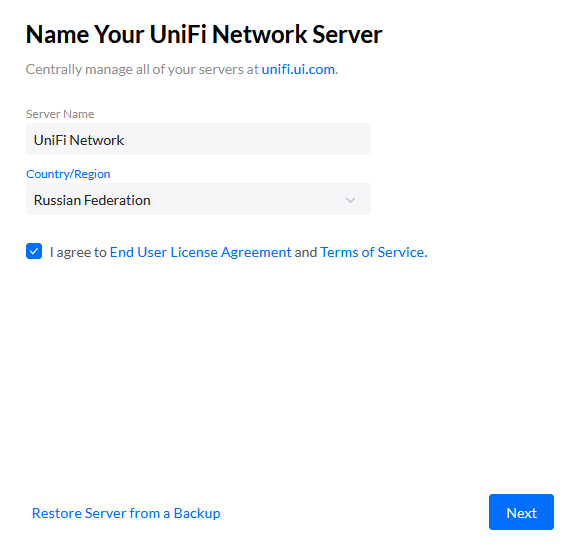Uncheck the license agreement checkbox
Screen dimensions: 583x545
(34, 251)
